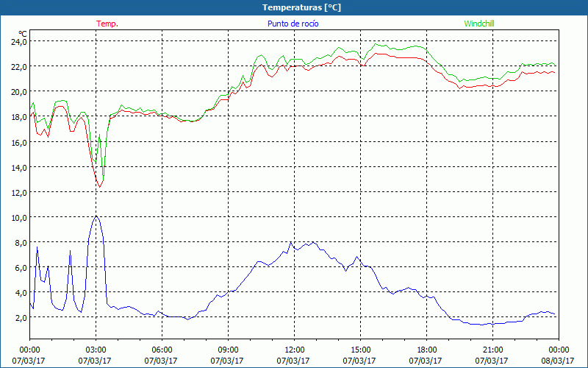Click the 16,0 y-axis value
The width and height of the screenshot is (588, 368).
[x=19, y=142]
